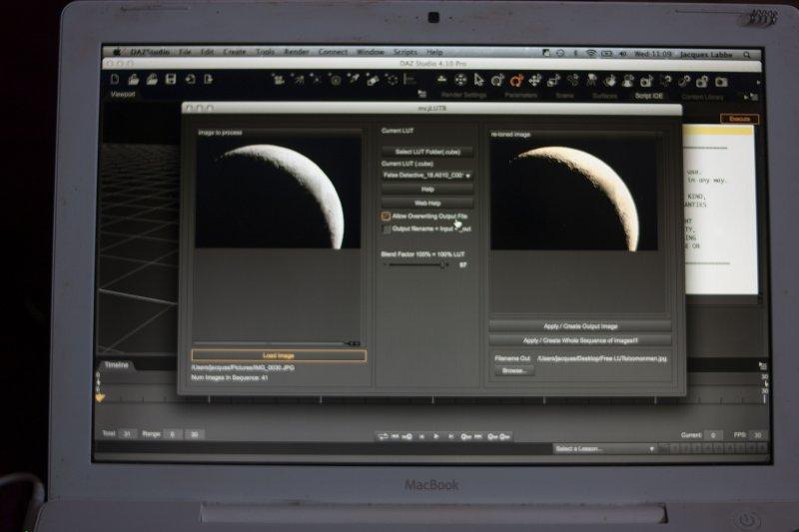The width and height of the screenshot is (799, 532).
Task: Click the round light creation toolbar icon
Action: tap(336, 80)
